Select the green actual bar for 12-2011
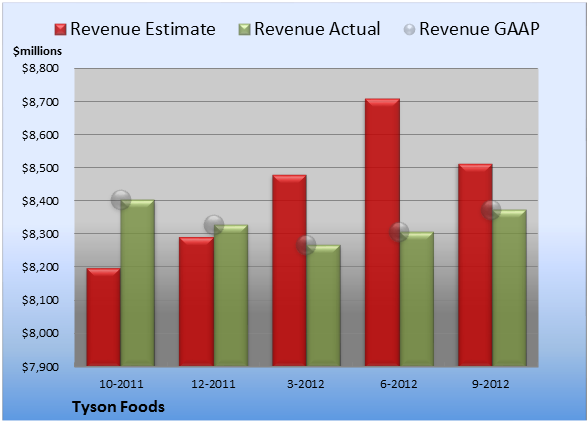The width and height of the screenshot is (588, 422). (x=231, y=296)
